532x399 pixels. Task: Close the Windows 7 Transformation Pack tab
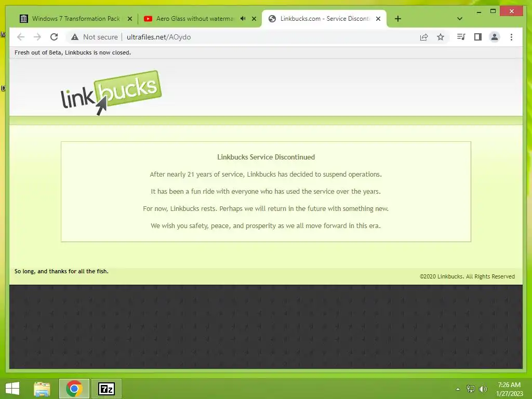(x=129, y=19)
